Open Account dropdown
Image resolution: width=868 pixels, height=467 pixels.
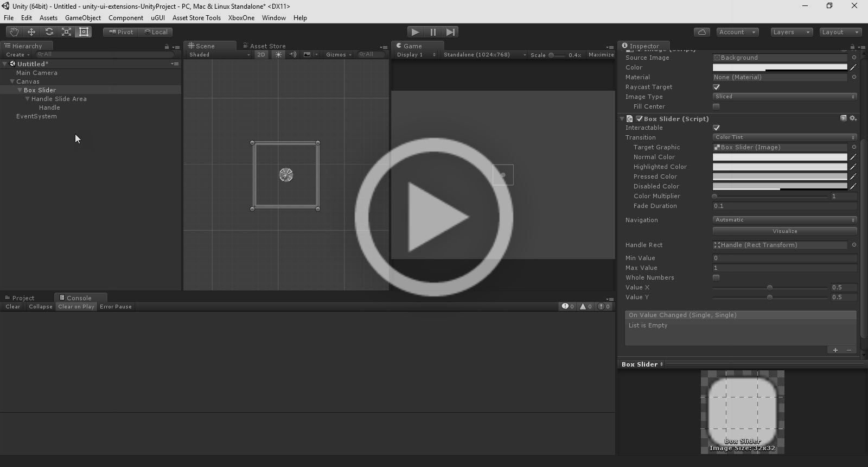[737, 32]
